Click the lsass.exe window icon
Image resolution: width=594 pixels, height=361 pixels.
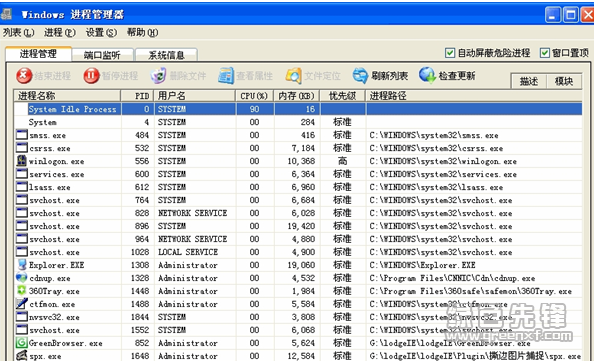(22, 187)
